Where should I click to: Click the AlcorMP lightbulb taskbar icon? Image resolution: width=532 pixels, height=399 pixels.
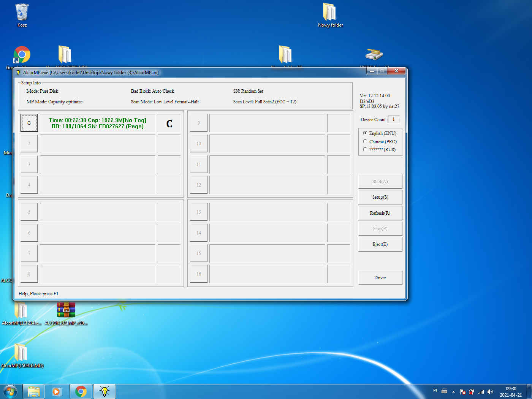pos(104,391)
